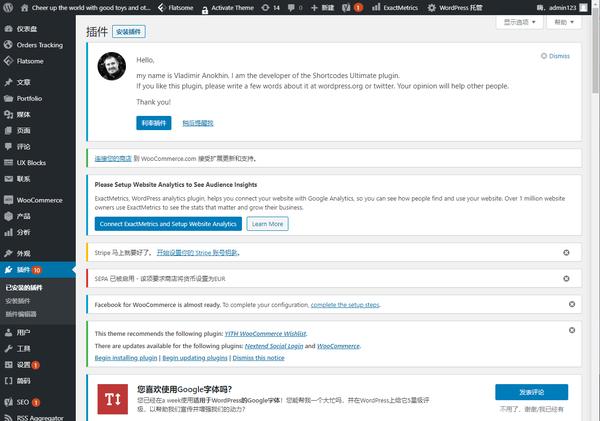Open WordPress hosting gear menu
This screenshot has width=600, height=421.
click(x=455, y=8)
